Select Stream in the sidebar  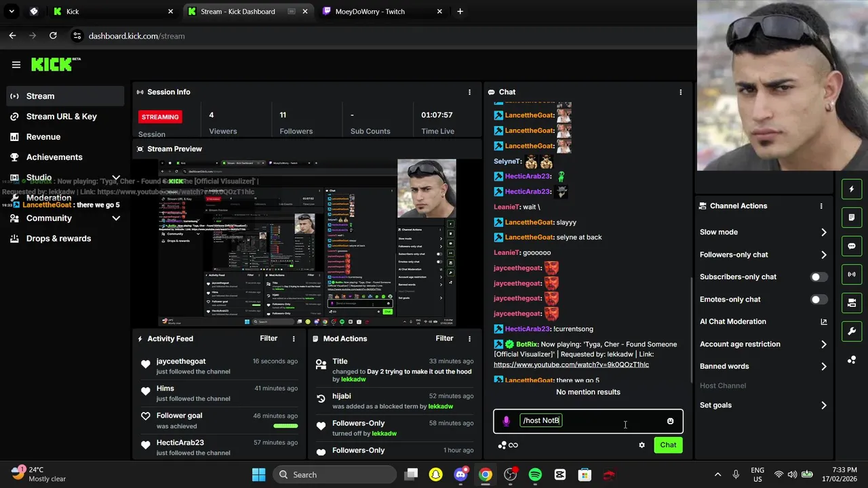coord(65,96)
